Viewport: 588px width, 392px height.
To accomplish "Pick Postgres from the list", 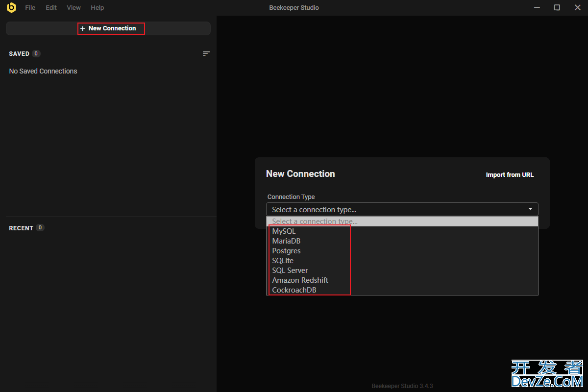I will [x=402, y=251].
